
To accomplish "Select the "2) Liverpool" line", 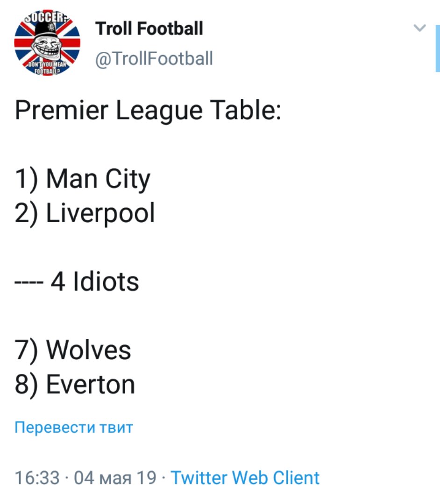I will pos(85,213).
